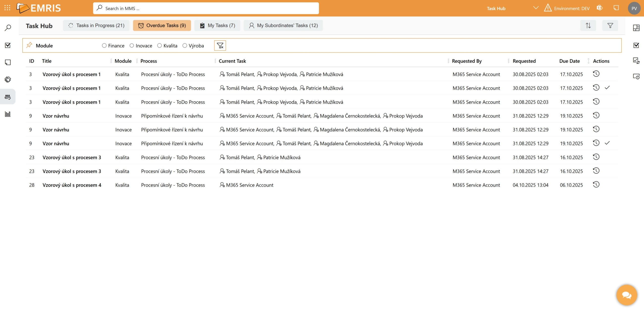644x312 pixels.
Task: Open the filter funnel icon at top right
Action: (610, 25)
